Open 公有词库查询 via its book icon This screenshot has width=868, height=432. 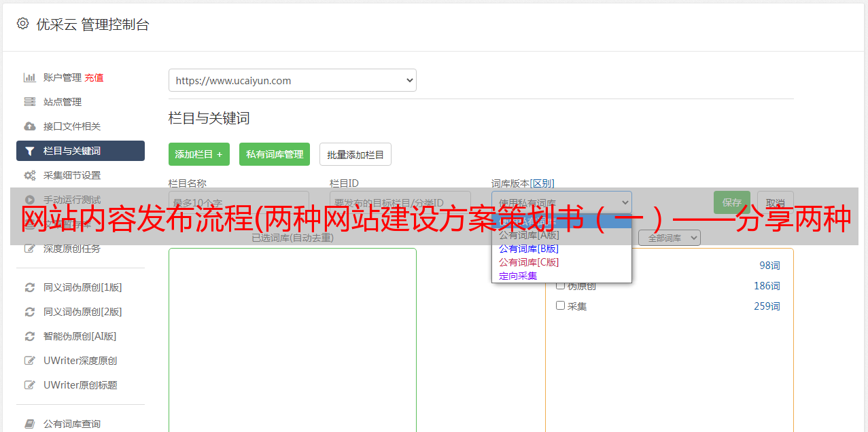[29, 424]
